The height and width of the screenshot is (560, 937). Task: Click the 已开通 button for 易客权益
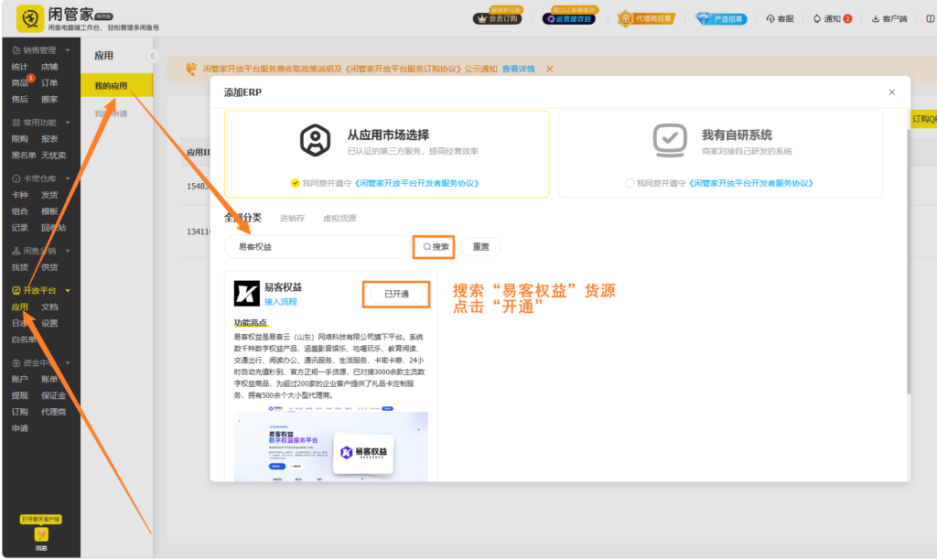coord(397,294)
